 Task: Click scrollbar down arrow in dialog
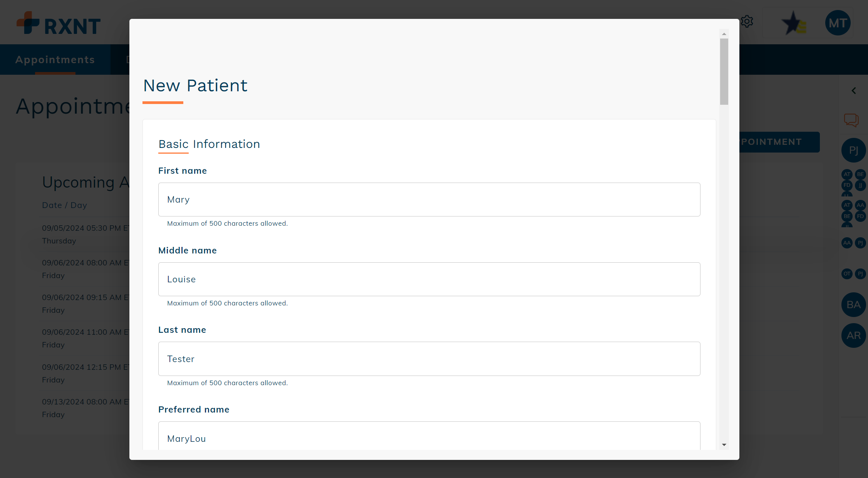pos(724,445)
